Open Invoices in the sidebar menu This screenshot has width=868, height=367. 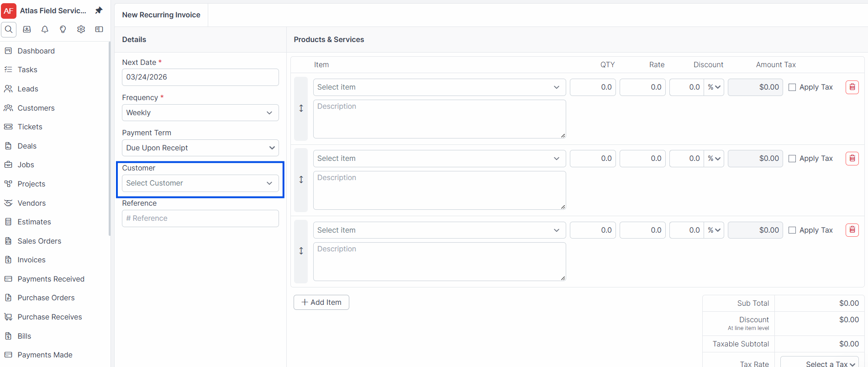31,260
